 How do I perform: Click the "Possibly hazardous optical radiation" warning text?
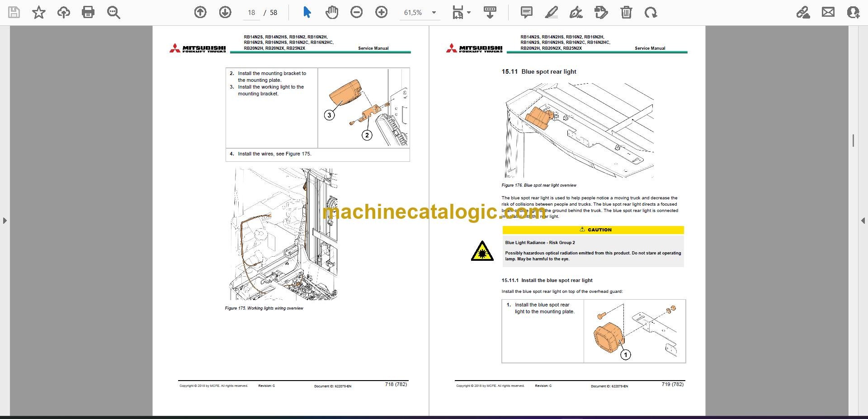click(593, 256)
